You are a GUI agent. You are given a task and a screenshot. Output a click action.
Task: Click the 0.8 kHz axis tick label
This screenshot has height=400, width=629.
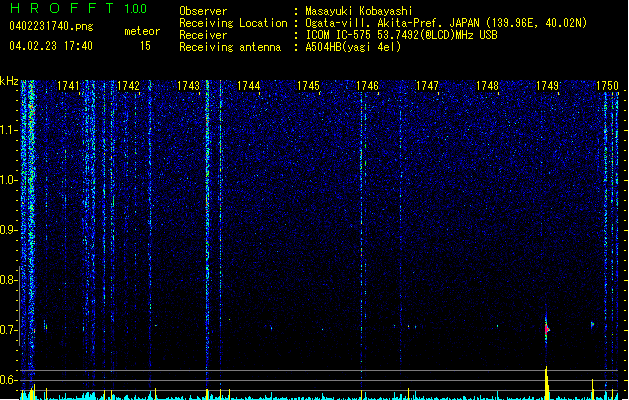pyautogui.click(x=8, y=280)
